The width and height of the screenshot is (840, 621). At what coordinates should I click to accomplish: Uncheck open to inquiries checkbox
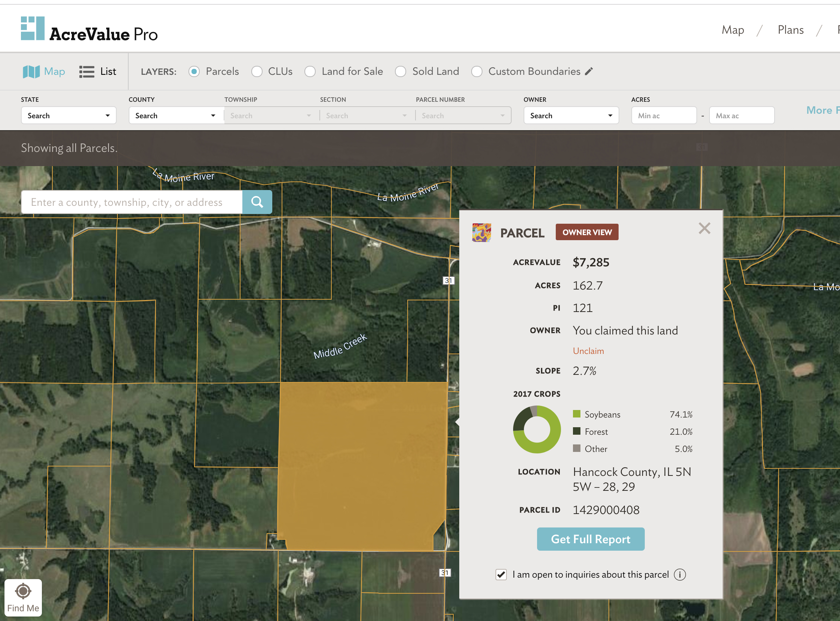501,574
